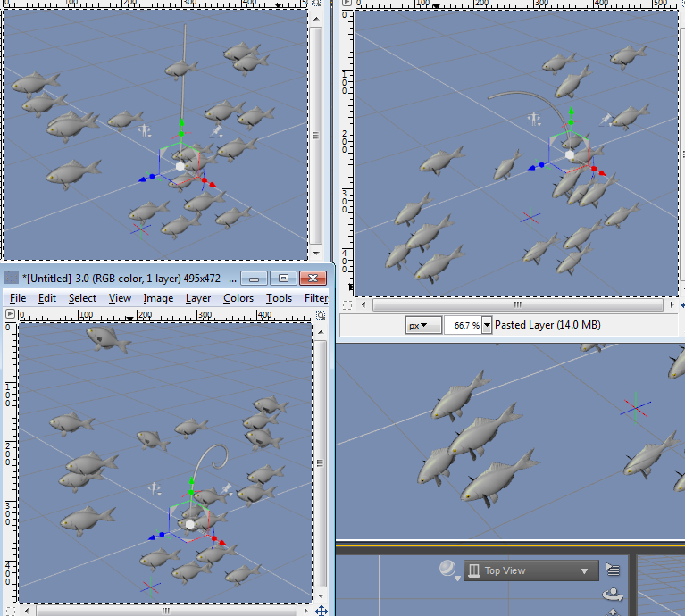The image size is (685, 616).
Task: Toggle Quick Mask in Untitled-3.0 window
Action: coord(11,611)
